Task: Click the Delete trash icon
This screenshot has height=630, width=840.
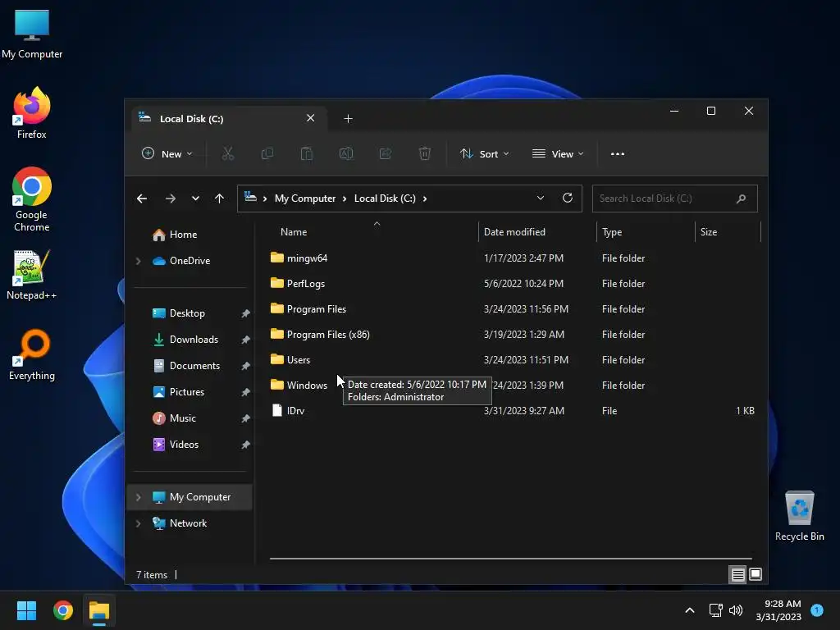Action: (424, 153)
